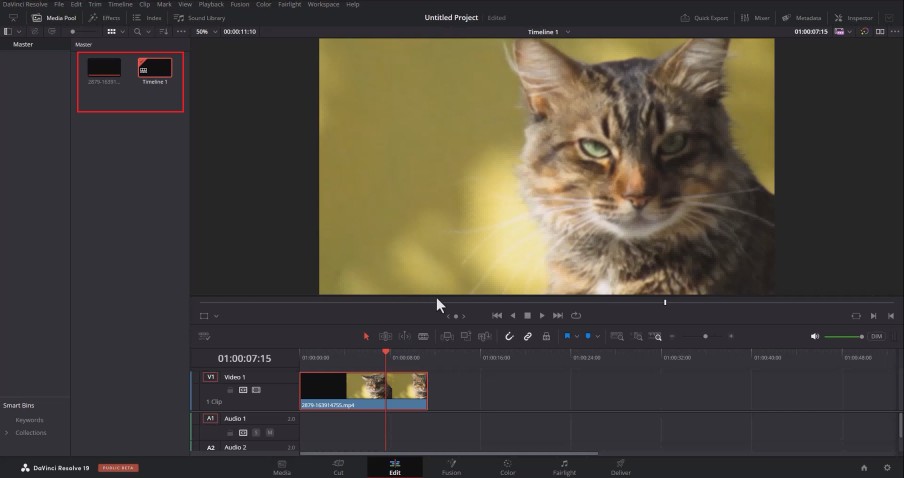The image size is (904, 478).
Task: Open the Media Pool panel
Action: (54, 18)
